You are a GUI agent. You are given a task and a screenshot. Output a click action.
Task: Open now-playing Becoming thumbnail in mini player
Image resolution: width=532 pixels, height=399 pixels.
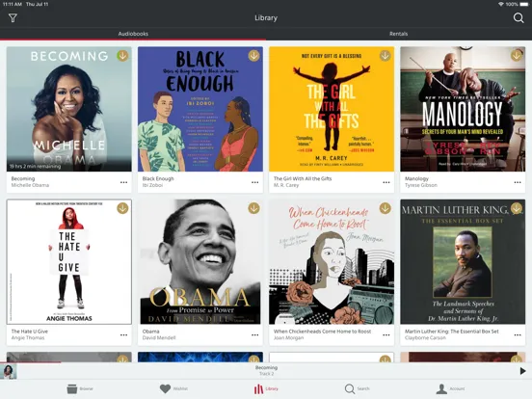coord(8,371)
